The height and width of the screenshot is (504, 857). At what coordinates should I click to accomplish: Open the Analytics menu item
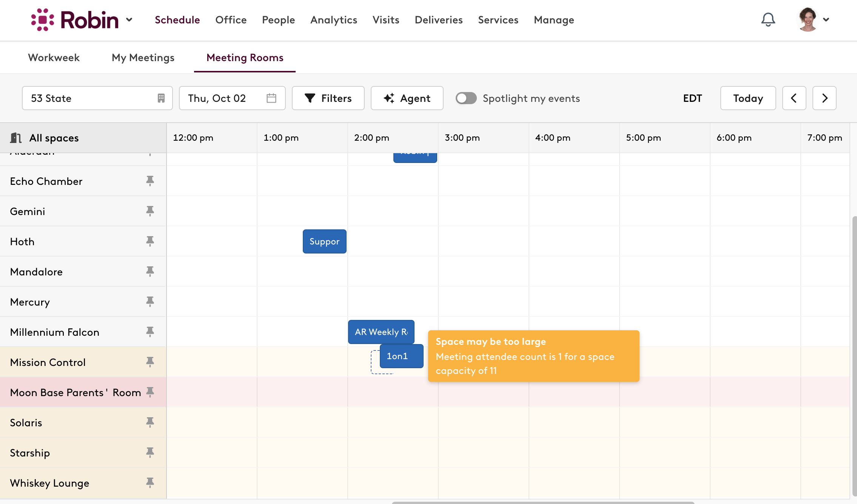pyautogui.click(x=333, y=20)
